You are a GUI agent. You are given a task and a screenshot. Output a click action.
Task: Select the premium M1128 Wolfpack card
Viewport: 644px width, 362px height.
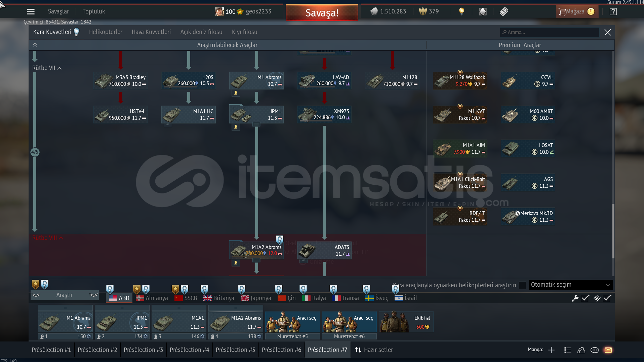click(460, 80)
